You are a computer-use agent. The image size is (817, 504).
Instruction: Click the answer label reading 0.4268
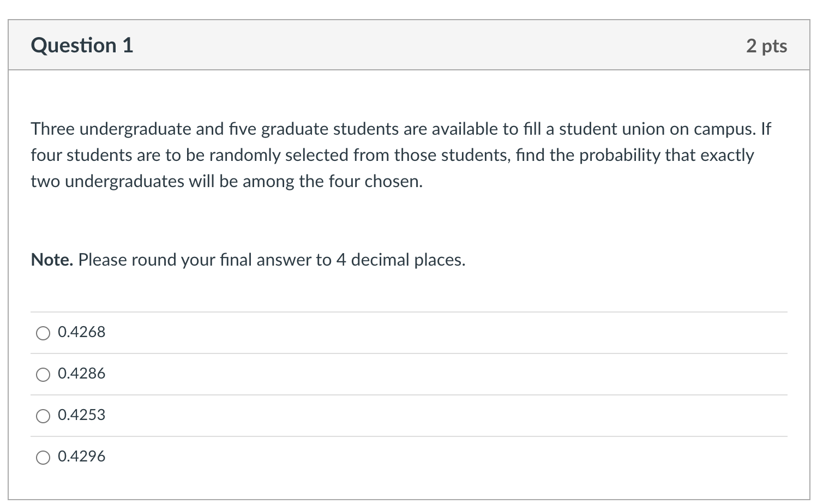81,332
